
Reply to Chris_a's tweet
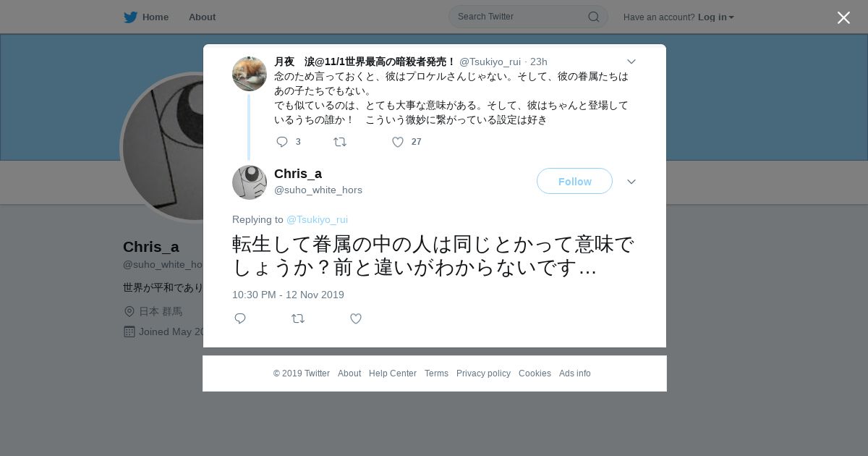tap(240, 318)
